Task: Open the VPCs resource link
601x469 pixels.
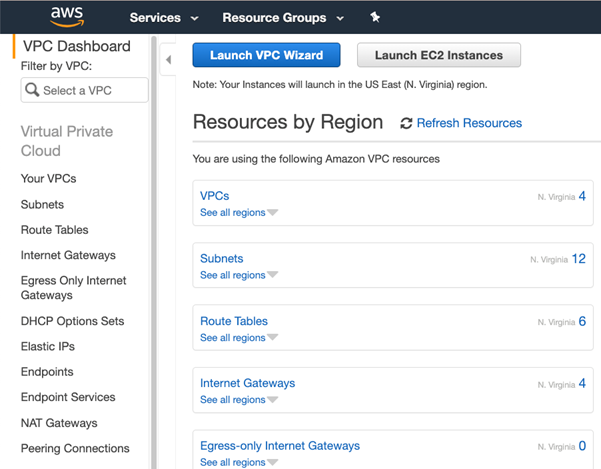Action: point(215,196)
